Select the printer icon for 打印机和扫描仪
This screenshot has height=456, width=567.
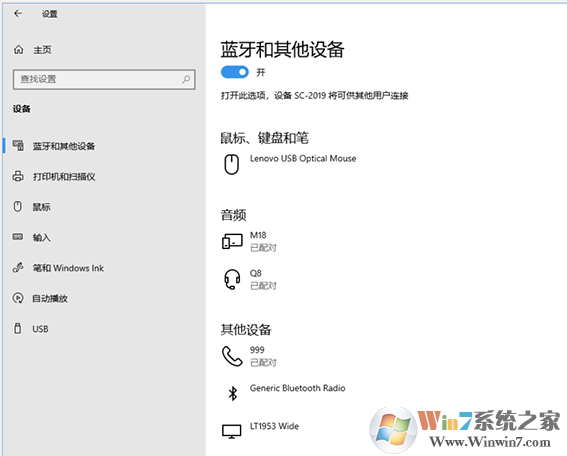click(18, 176)
